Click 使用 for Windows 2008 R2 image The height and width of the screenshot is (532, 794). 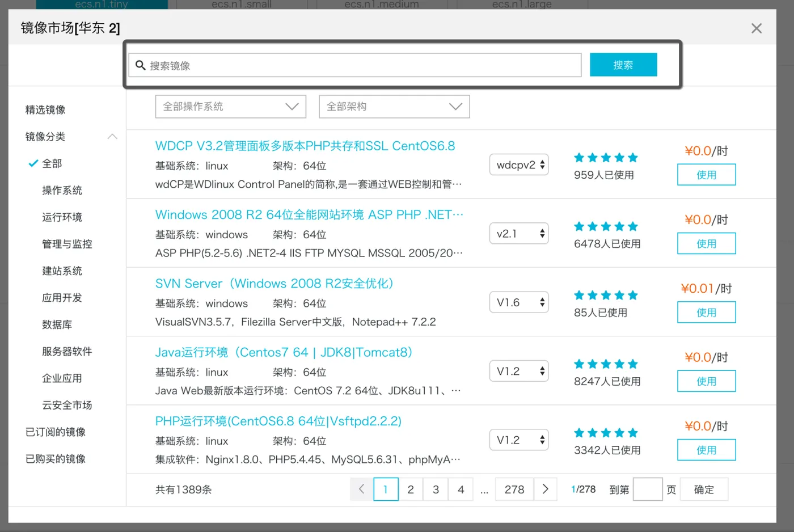point(706,243)
